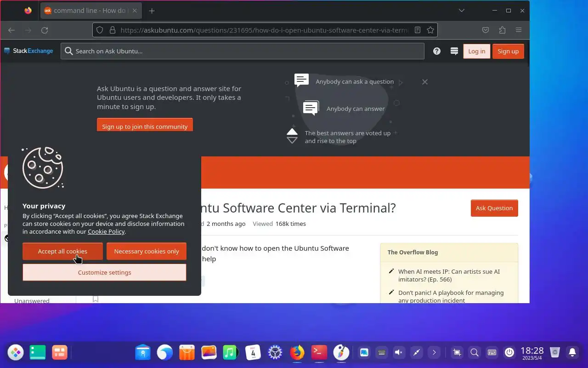Go back to previous page
588x368 pixels.
tap(11, 30)
